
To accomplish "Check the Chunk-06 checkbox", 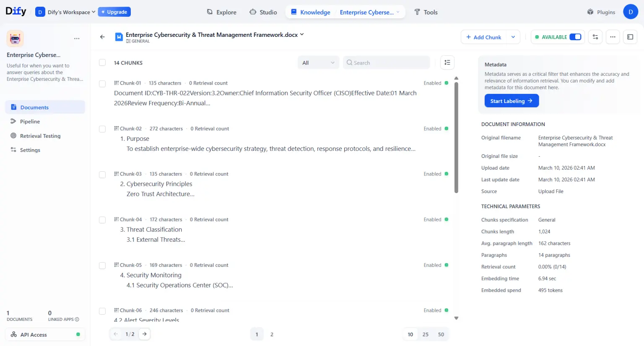I will tap(102, 311).
